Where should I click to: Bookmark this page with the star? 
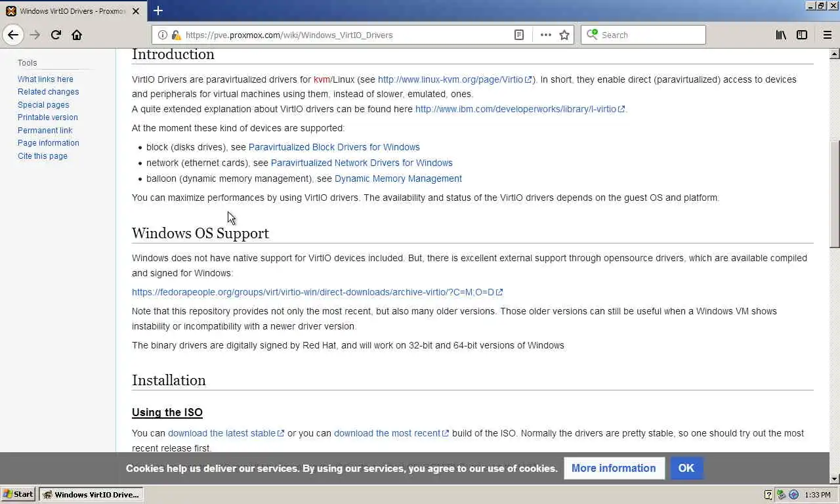[x=564, y=35]
